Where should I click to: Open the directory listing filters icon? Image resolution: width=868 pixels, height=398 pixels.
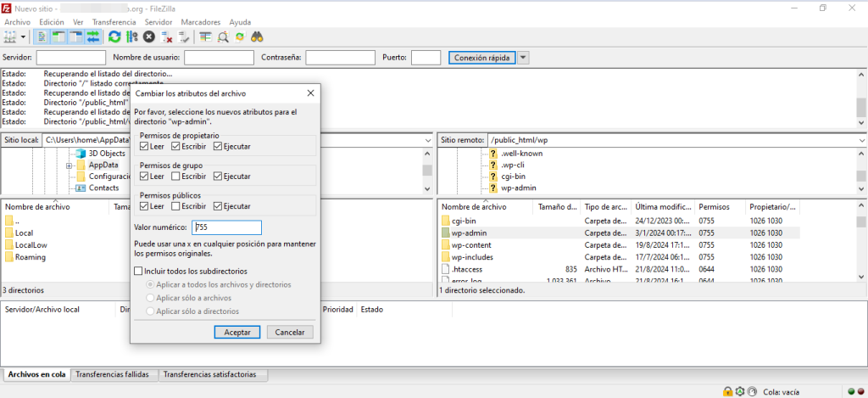206,37
